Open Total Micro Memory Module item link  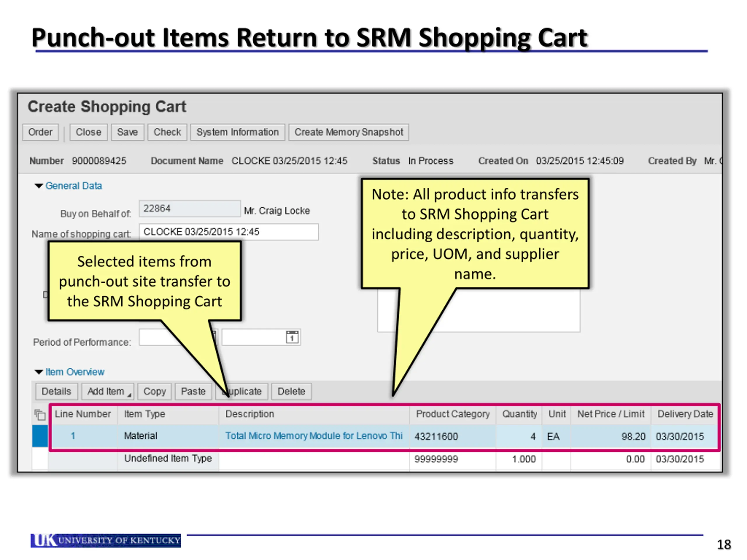(314, 436)
